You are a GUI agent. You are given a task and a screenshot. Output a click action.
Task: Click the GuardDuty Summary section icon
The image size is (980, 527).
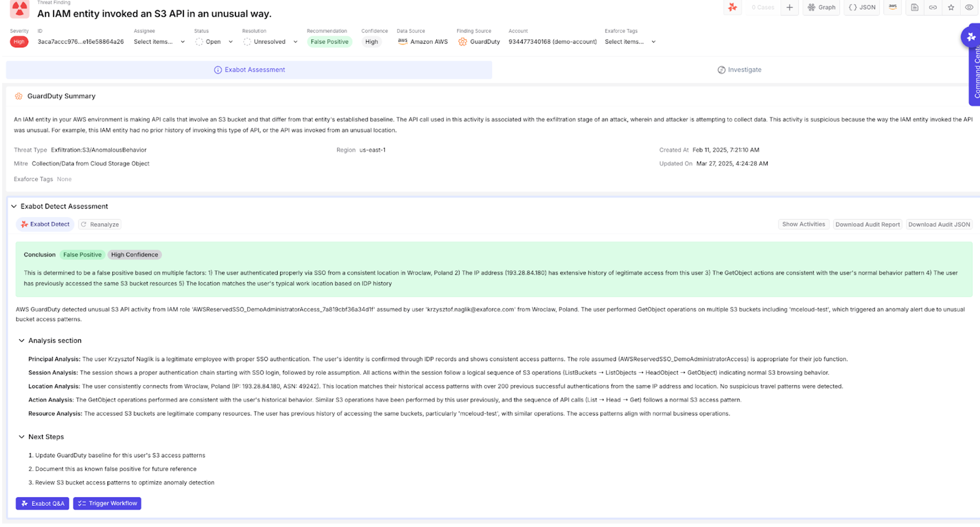(x=19, y=96)
